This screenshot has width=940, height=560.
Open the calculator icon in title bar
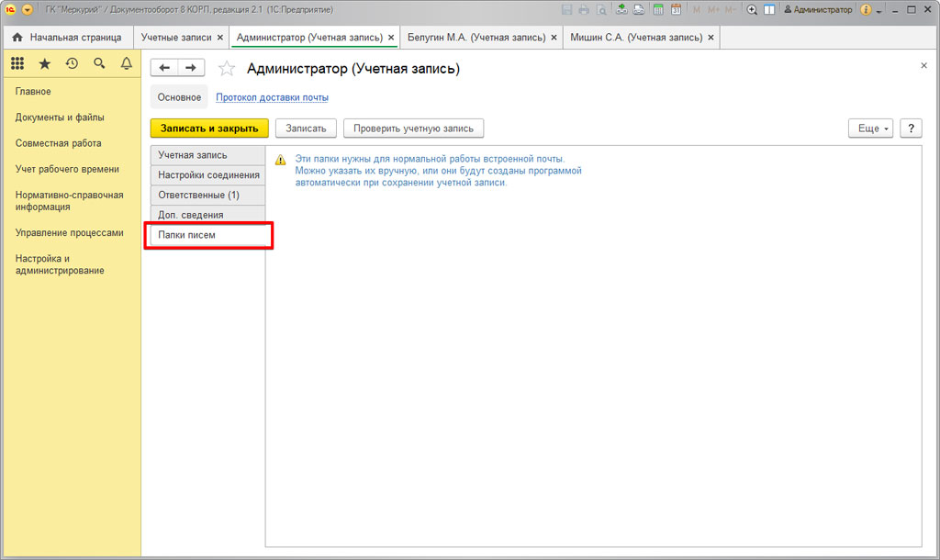tap(658, 9)
